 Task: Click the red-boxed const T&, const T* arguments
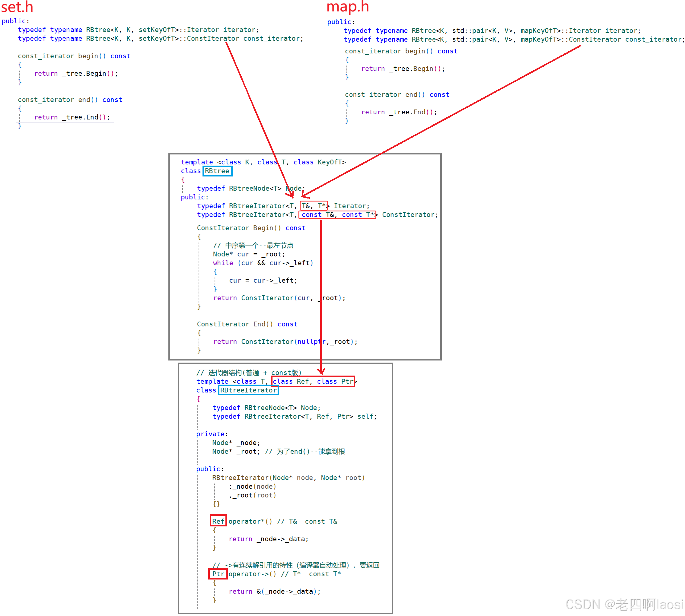pyautogui.click(x=337, y=214)
